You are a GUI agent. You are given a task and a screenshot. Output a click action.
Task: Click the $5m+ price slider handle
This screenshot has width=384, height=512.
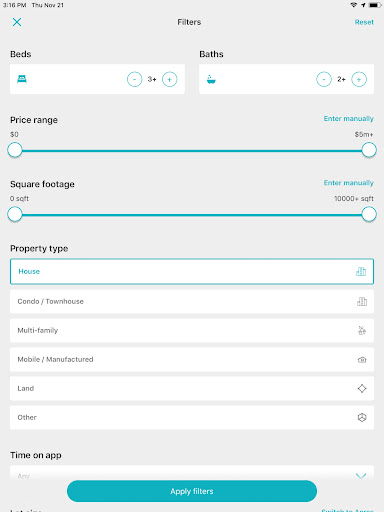click(x=369, y=150)
